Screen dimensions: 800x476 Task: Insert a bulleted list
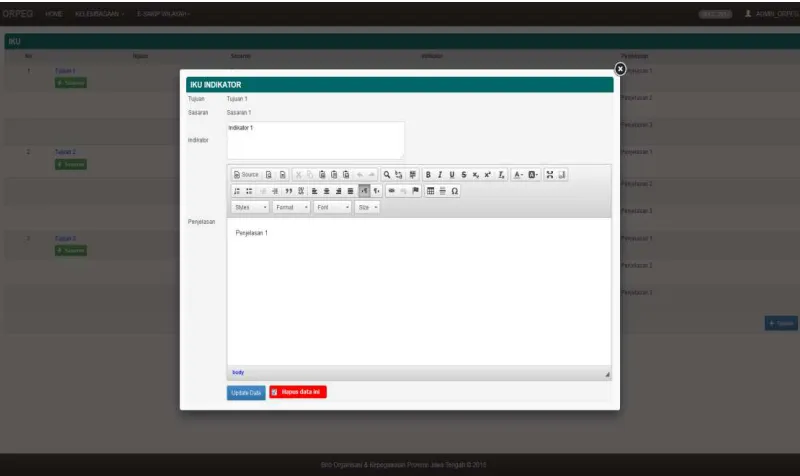coord(249,191)
